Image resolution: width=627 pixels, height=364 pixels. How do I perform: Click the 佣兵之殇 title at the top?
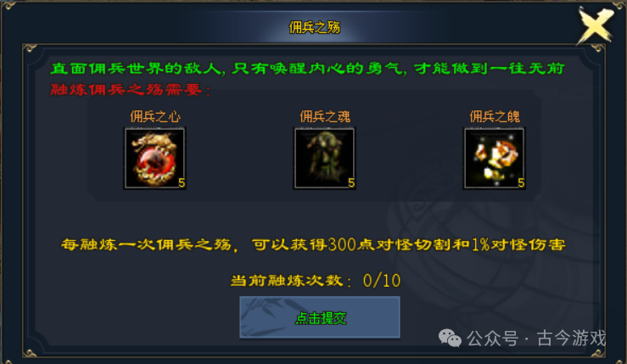314,27
